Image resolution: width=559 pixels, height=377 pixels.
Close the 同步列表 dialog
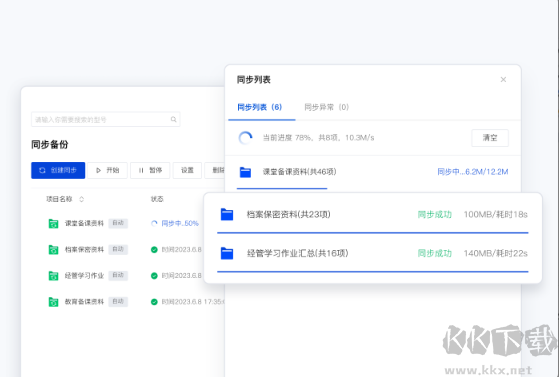click(503, 80)
